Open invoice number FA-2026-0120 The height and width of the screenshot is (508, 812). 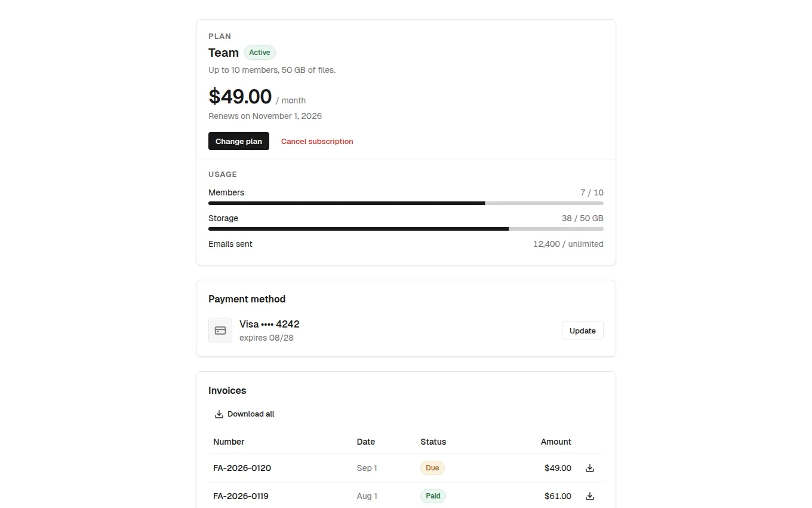pos(242,468)
